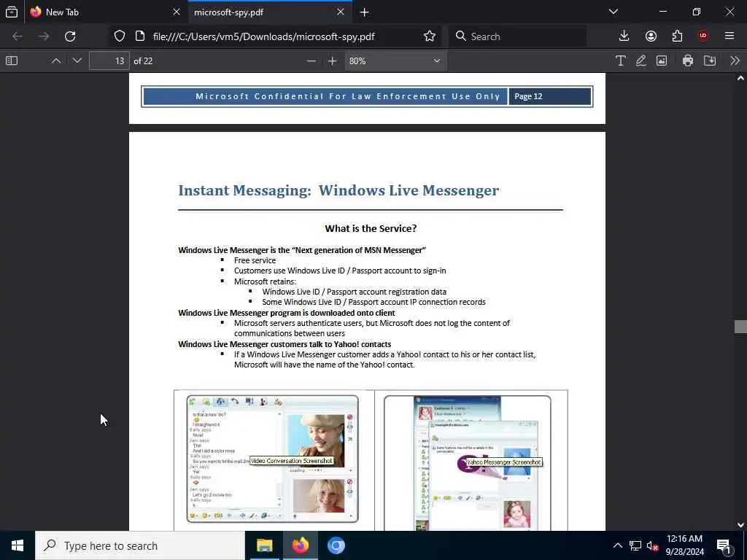This screenshot has width=747, height=560.
Task: Bookmark this page with the star
Action: 429,36
